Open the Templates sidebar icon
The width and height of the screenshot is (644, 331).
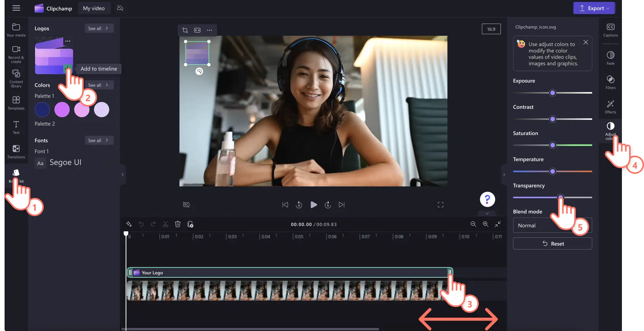[x=16, y=103]
